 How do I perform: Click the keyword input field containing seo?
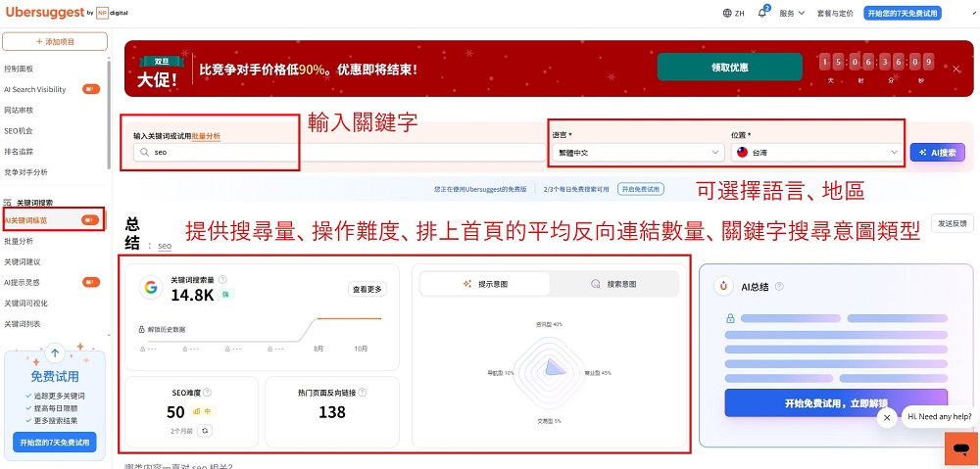click(x=339, y=152)
